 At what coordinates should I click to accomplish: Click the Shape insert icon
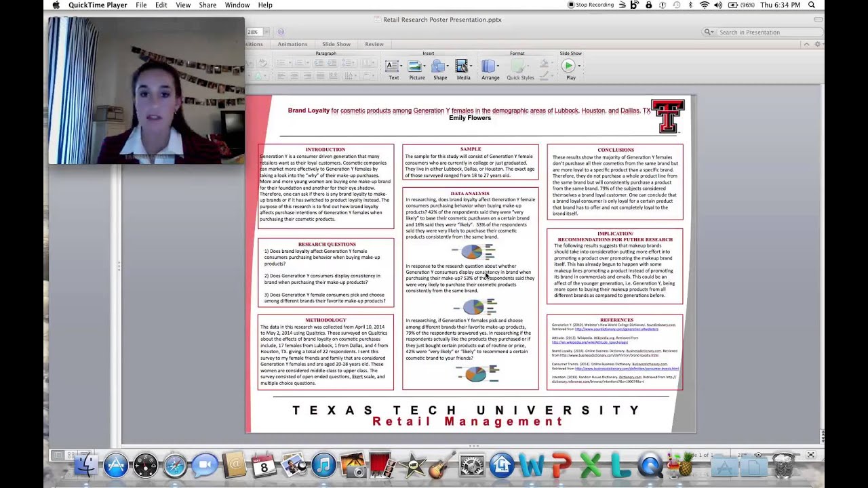(438, 66)
